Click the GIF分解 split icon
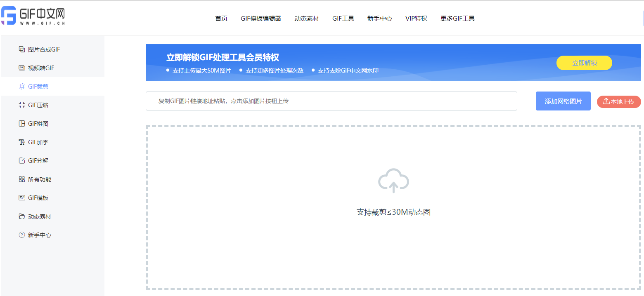 22,161
